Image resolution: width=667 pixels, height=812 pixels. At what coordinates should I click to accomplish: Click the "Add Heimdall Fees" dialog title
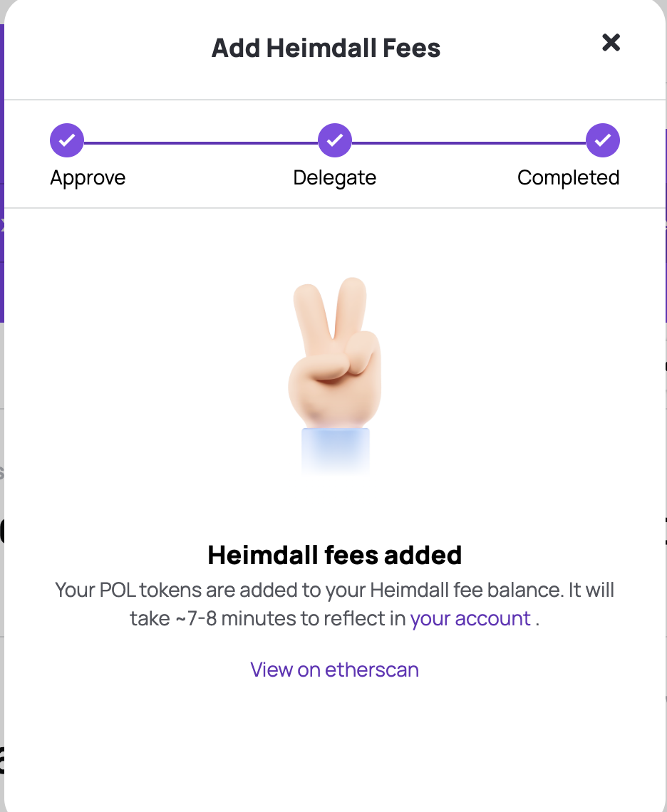tap(326, 48)
